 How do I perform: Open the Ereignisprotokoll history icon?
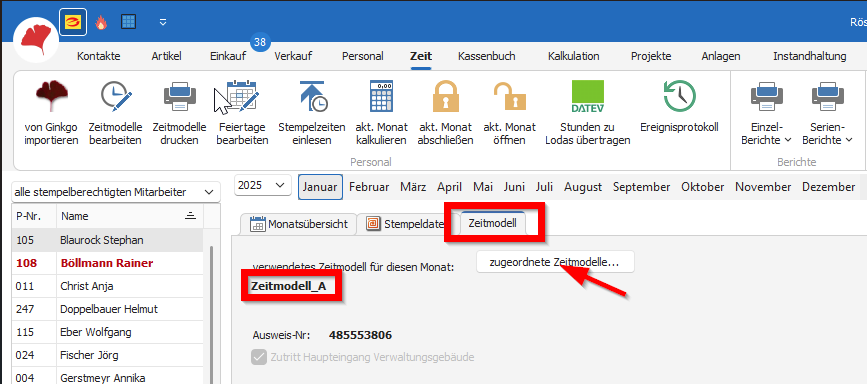tap(679, 96)
